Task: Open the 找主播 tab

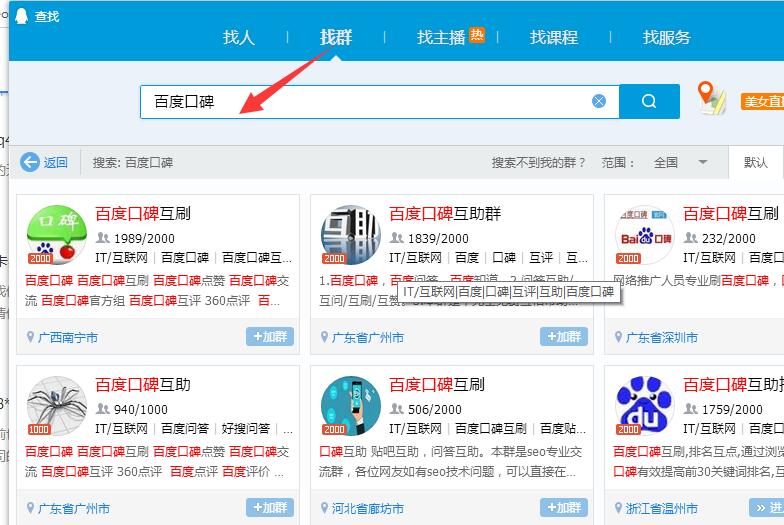Action: (441, 37)
